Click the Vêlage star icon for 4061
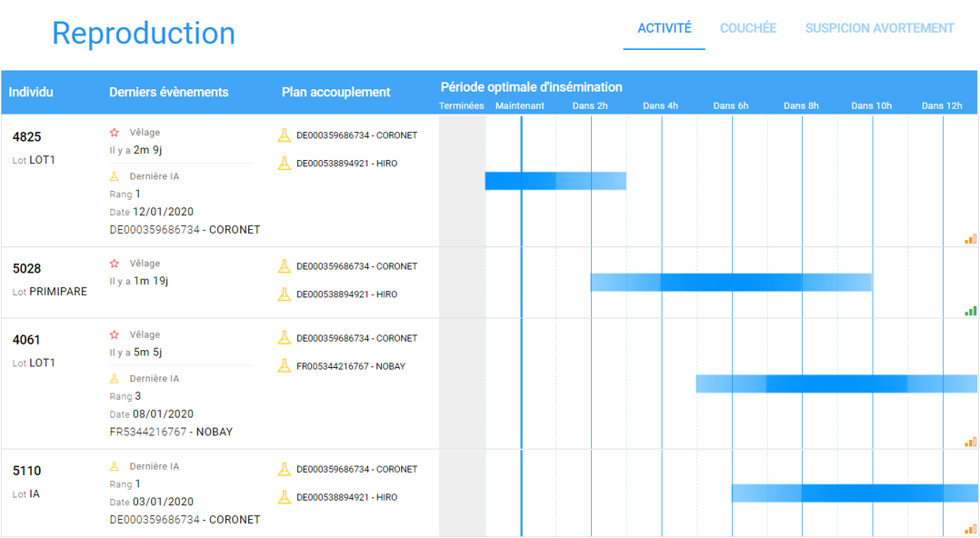 click(x=114, y=335)
